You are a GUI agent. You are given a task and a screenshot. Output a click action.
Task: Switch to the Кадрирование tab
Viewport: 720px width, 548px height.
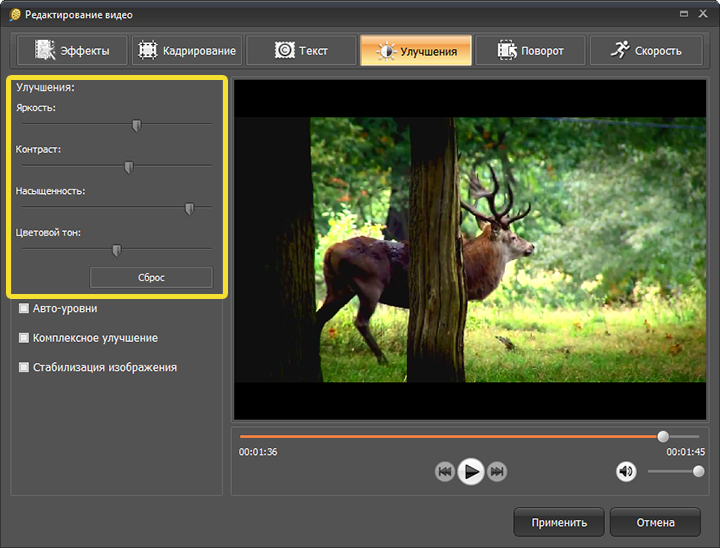click(x=186, y=50)
